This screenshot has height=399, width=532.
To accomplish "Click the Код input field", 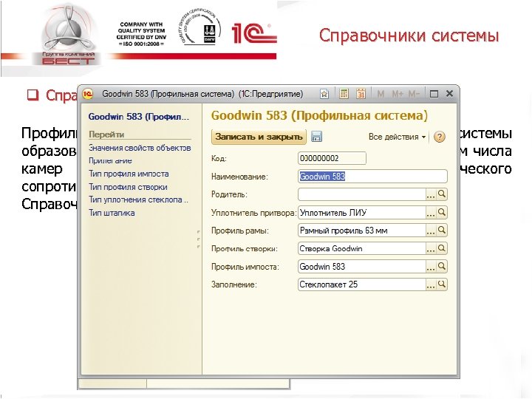I will [332, 158].
